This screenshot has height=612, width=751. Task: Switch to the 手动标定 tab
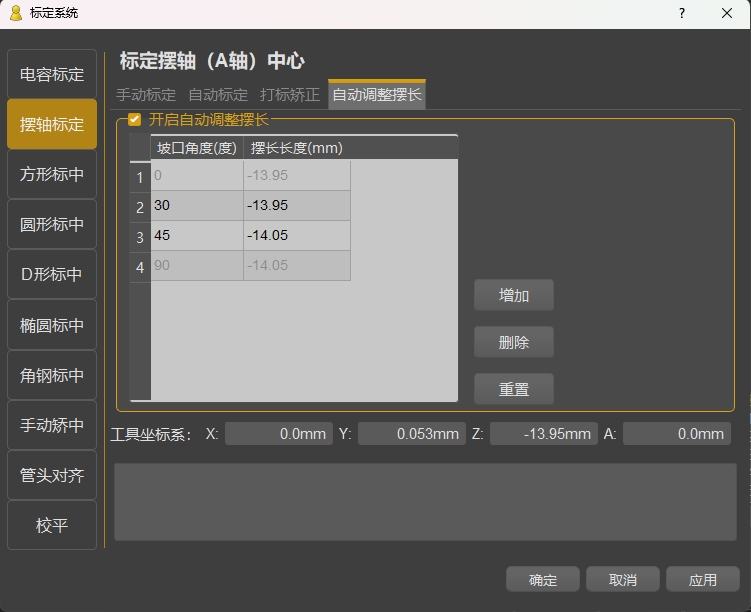[146, 94]
